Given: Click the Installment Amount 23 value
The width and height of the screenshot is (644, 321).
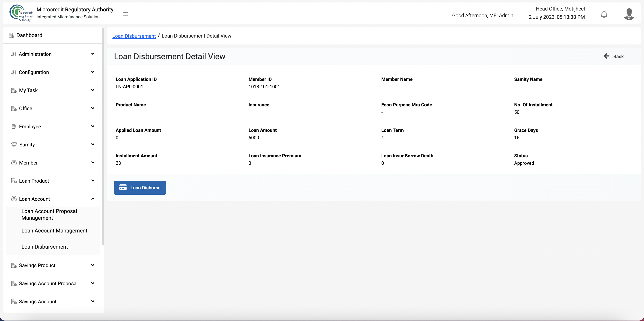Looking at the screenshot, I should pyautogui.click(x=118, y=163).
